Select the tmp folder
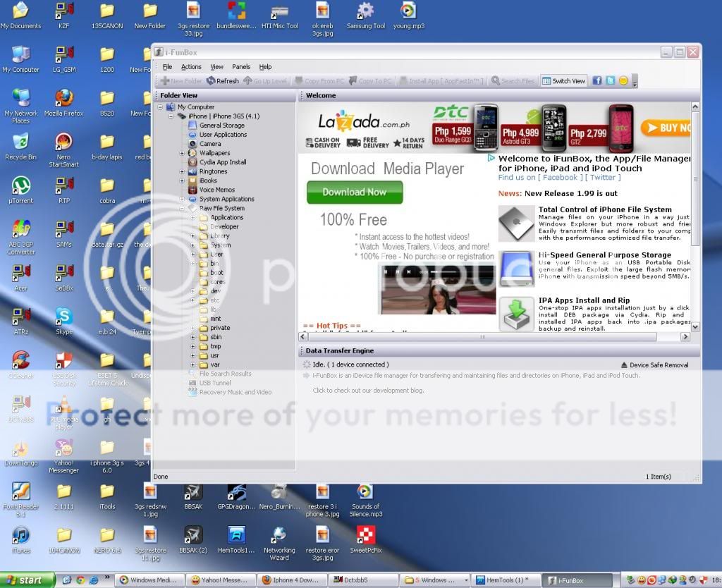The height and width of the screenshot is (588, 722). (x=216, y=346)
